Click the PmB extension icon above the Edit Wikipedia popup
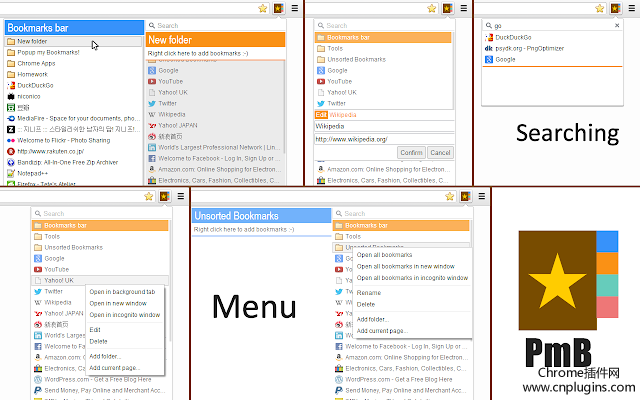 point(448,8)
